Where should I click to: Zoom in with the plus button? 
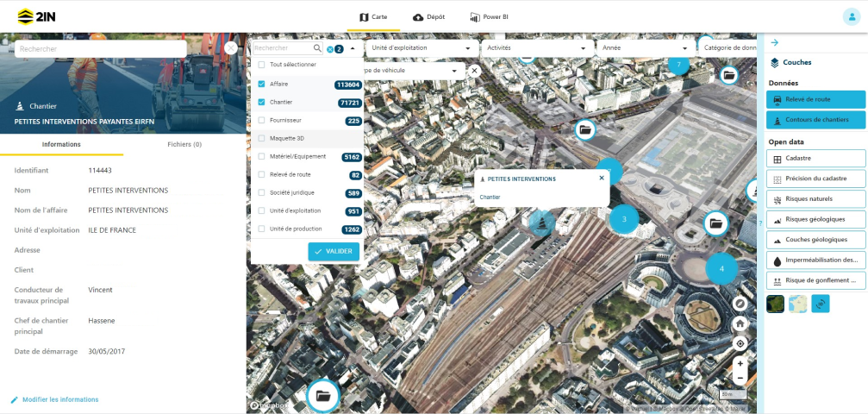tap(740, 364)
